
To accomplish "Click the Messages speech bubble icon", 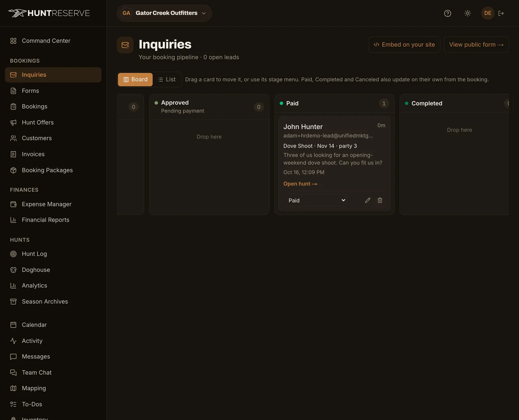I will tap(13, 357).
